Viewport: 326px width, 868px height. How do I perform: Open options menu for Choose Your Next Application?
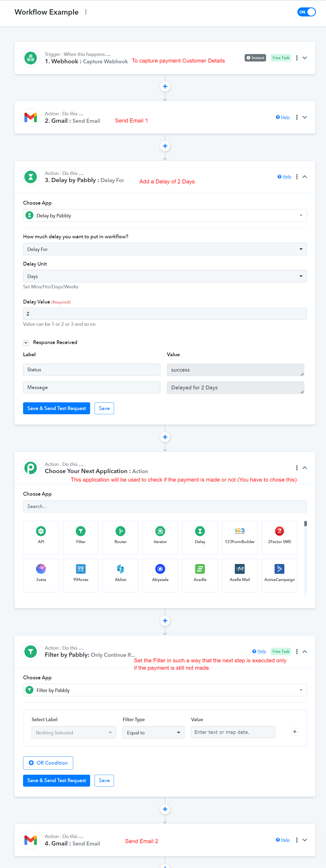[297, 468]
